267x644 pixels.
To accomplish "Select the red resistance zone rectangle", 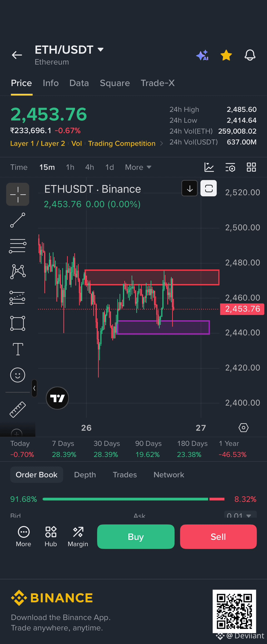I will (152, 277).
